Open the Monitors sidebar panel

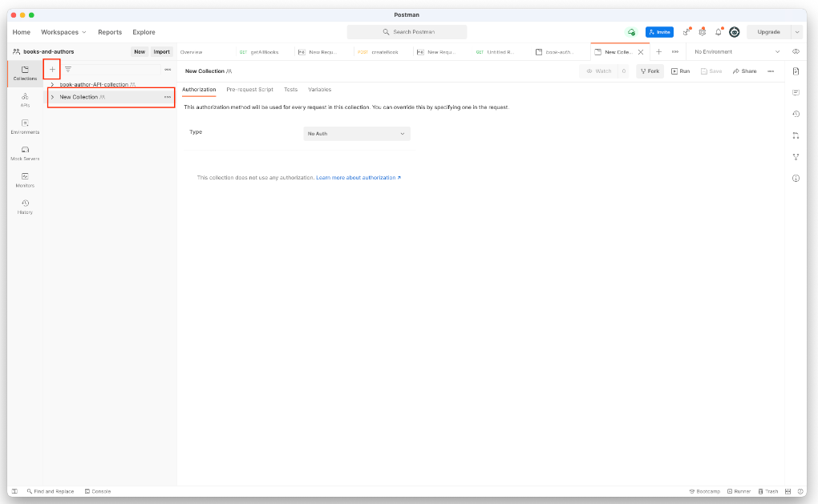[x=25, y=179]
